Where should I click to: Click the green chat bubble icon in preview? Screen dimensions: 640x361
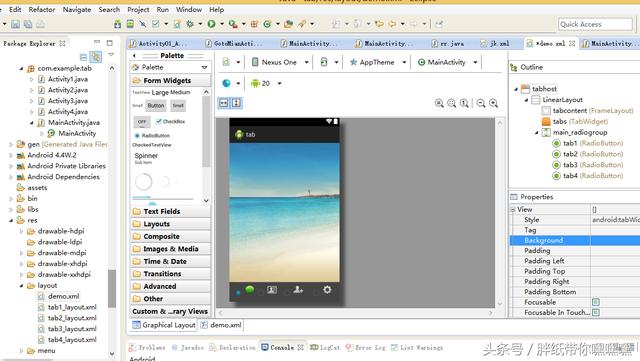pos(250,290)
